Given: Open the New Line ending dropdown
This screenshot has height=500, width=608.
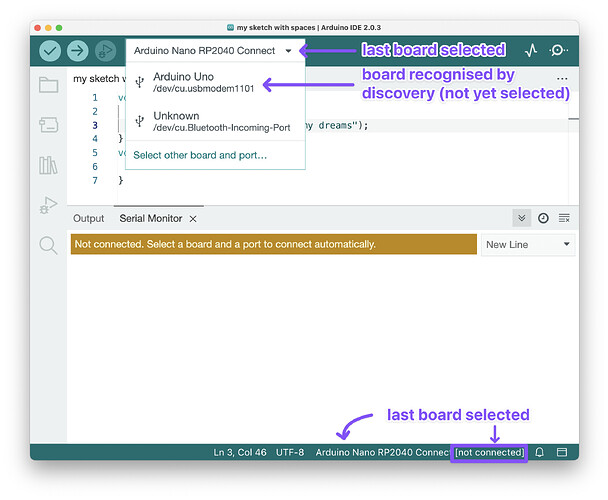Looking at the screenshot, I should tap(528, 244).
